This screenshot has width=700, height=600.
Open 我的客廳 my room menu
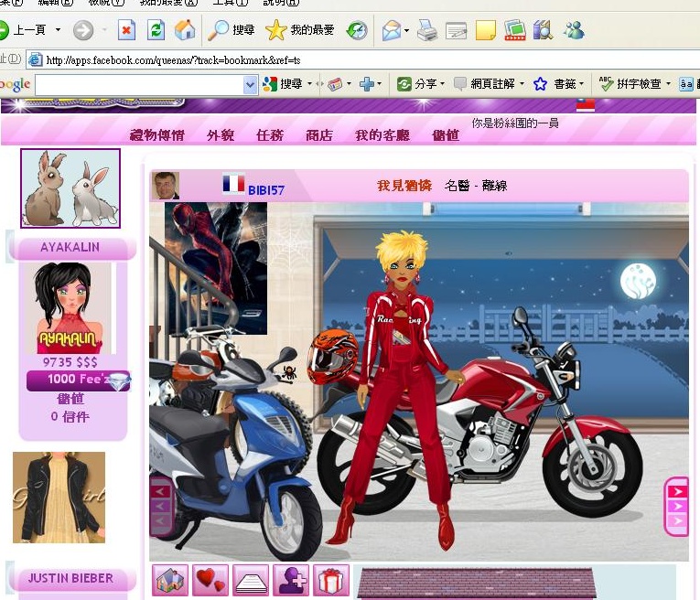(382, 134)
